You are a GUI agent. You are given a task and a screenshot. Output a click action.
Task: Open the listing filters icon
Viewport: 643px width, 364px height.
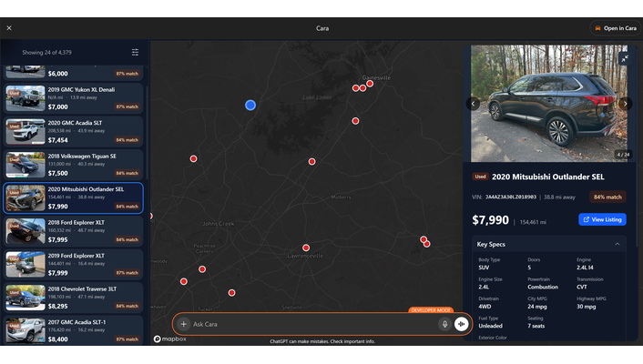[136, 53]
